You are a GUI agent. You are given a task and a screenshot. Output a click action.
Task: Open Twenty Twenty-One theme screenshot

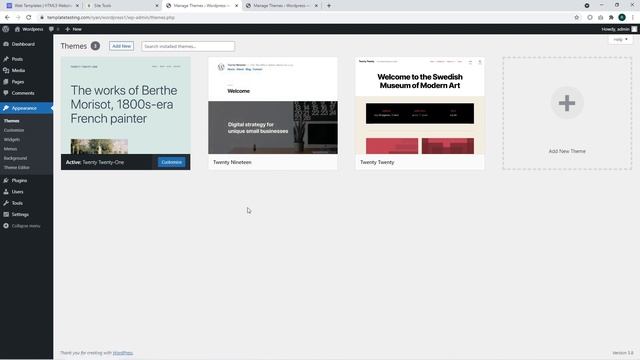pos(126,105)
